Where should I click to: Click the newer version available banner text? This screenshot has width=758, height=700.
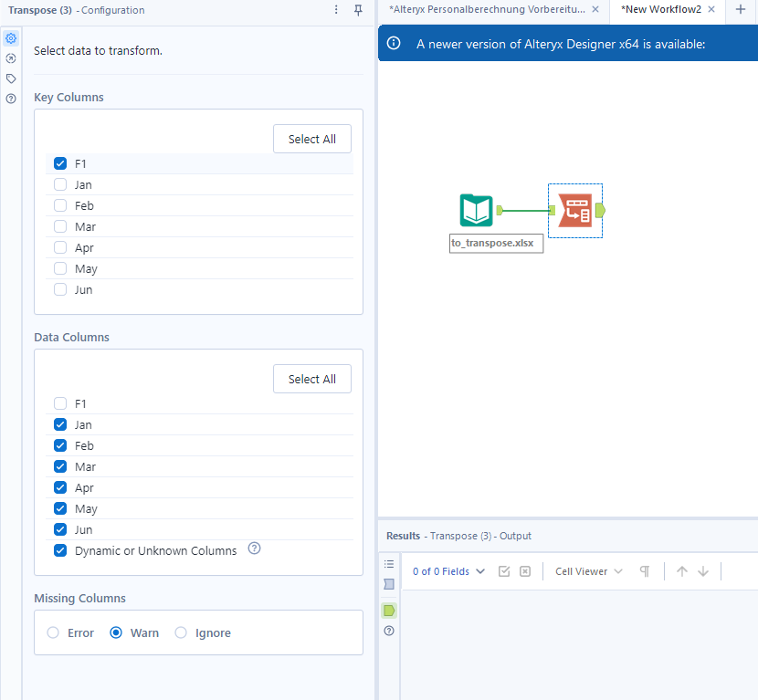click(x=561, y=44)
